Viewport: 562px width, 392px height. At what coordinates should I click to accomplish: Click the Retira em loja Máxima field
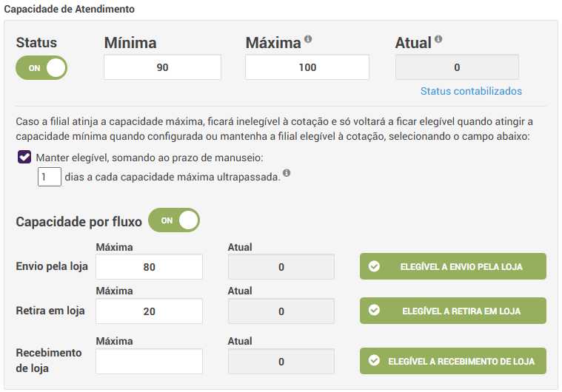click(x=149, y=311)
